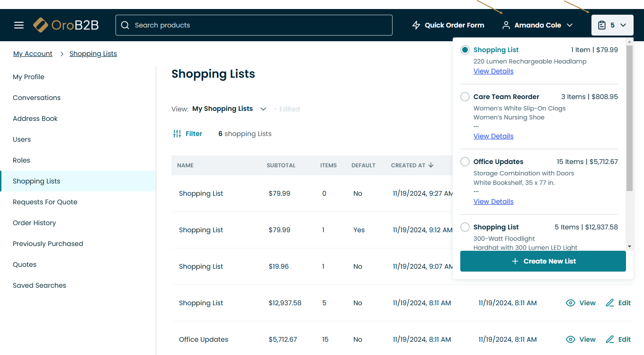Click the eye View icon for Office Updates
The image size is (644, 355).
pyautogui.click(x=571, y=339)
